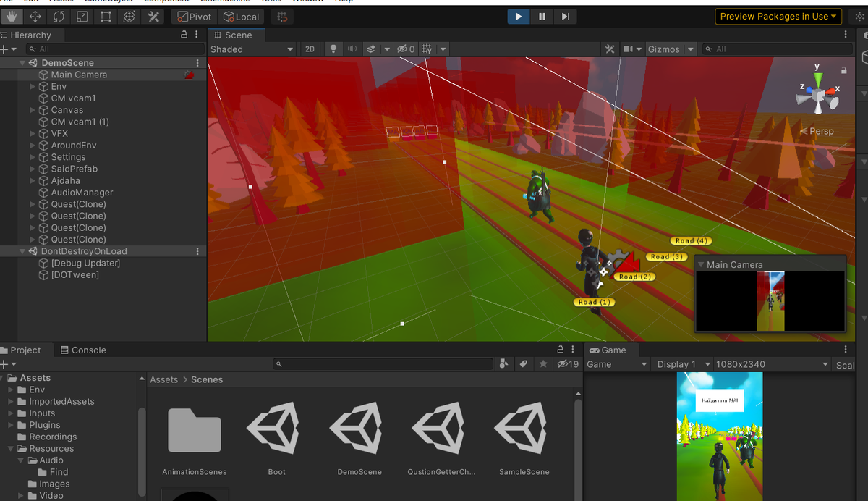Image resolution: width=868 pixels, height=501 pixels.
Task: Pause the game playback
Action: point(542,16)
